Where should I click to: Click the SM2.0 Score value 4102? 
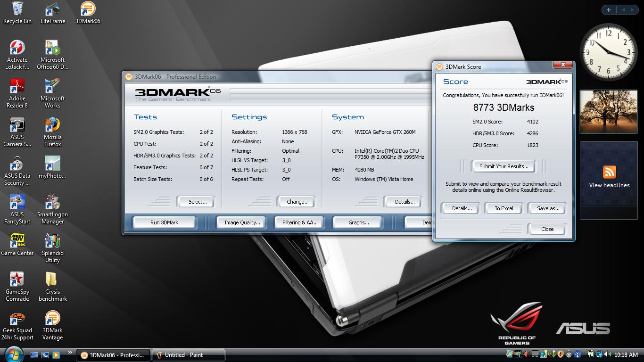point(532,122)
